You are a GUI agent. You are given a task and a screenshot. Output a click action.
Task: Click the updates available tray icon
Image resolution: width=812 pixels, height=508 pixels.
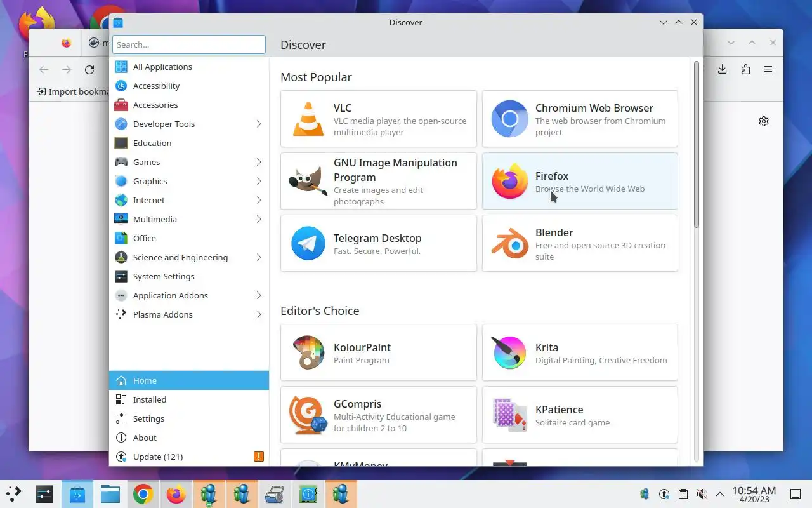(x=664, y=494)
